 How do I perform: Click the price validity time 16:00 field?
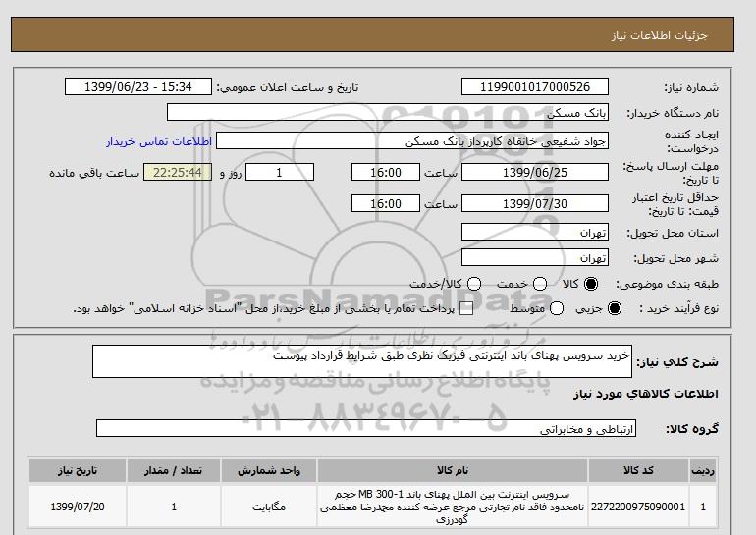pyautogui.click(x=386, y=203)
